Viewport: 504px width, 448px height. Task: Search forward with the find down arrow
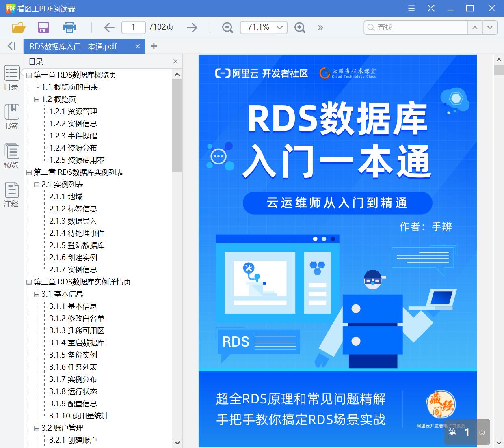coord(490,28)
